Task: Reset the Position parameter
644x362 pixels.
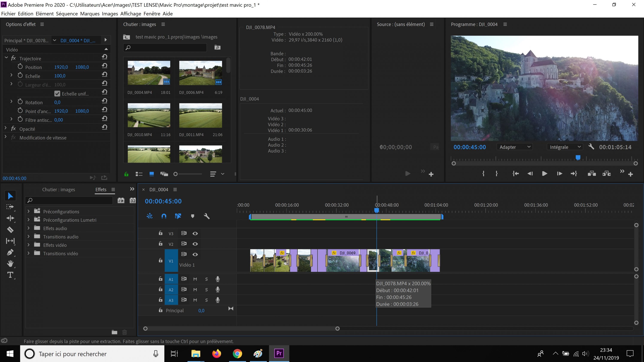Action: (105, 66)
